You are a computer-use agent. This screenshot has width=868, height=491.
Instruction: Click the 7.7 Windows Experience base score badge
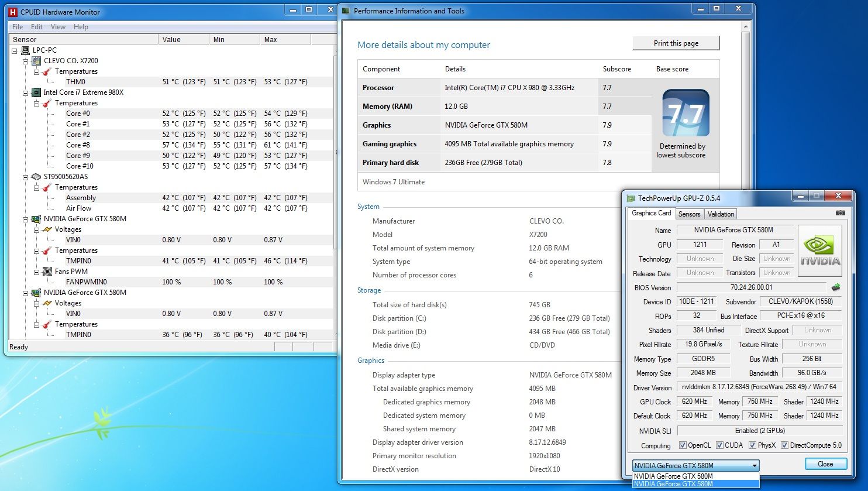[x=686, y=112]
